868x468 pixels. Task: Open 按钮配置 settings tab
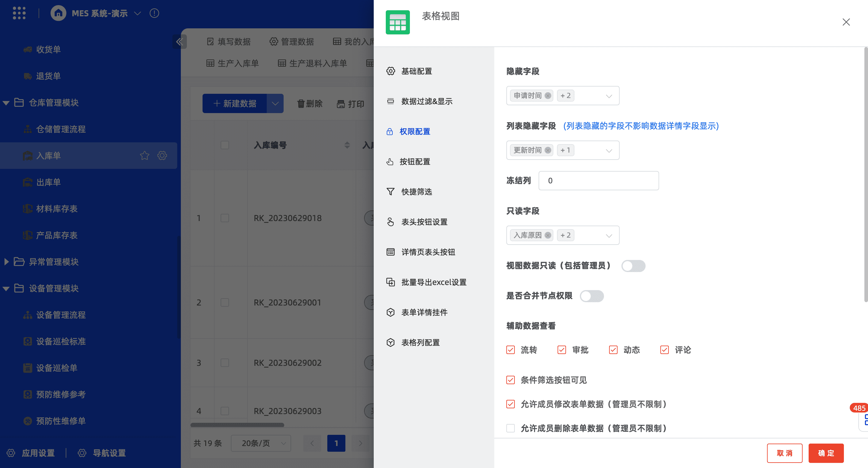click(x=414, y=162)
